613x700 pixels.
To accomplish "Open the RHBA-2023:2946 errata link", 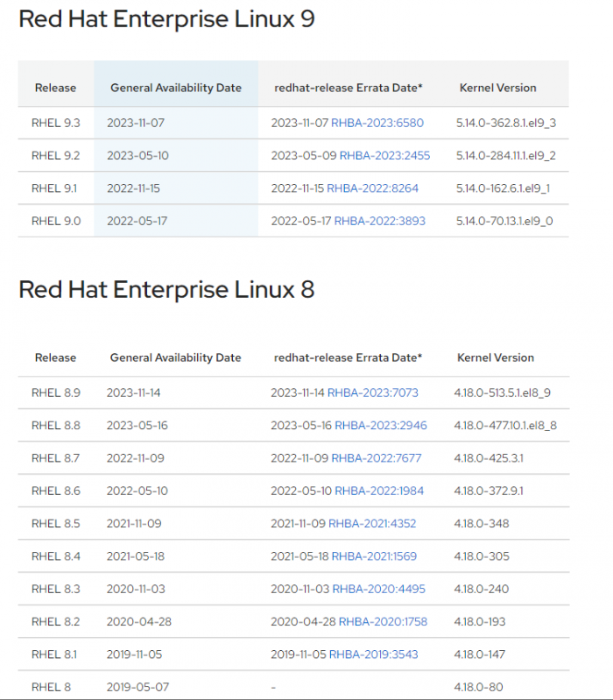I will 381,425.
